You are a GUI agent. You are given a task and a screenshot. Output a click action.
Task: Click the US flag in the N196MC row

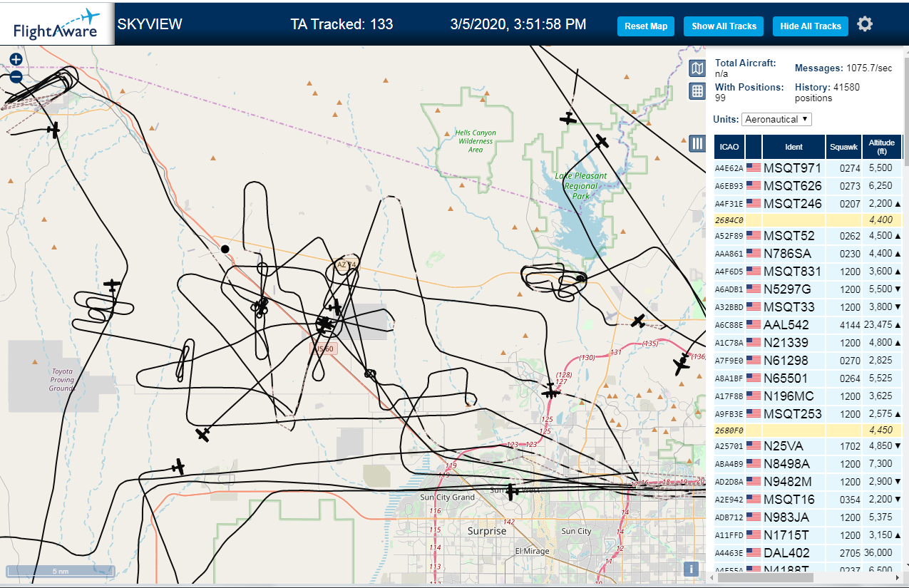pyautogui.click(x=754, y=396)
